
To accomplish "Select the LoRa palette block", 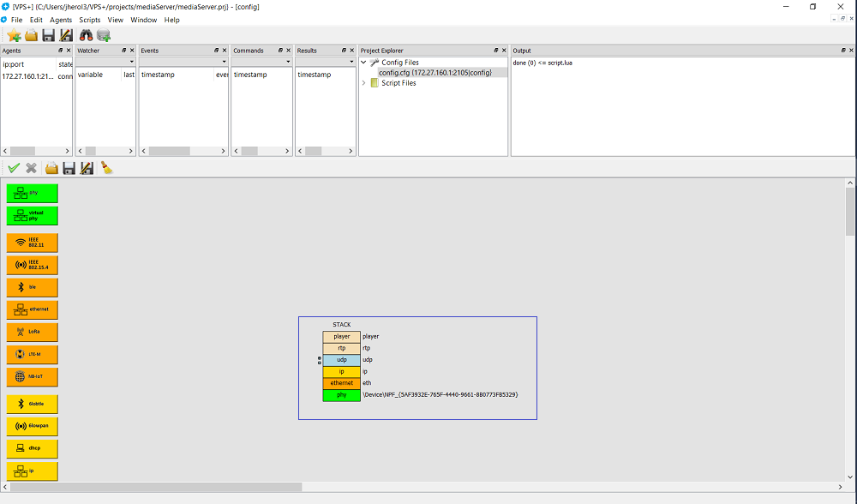I will click(x=33, y=332).
